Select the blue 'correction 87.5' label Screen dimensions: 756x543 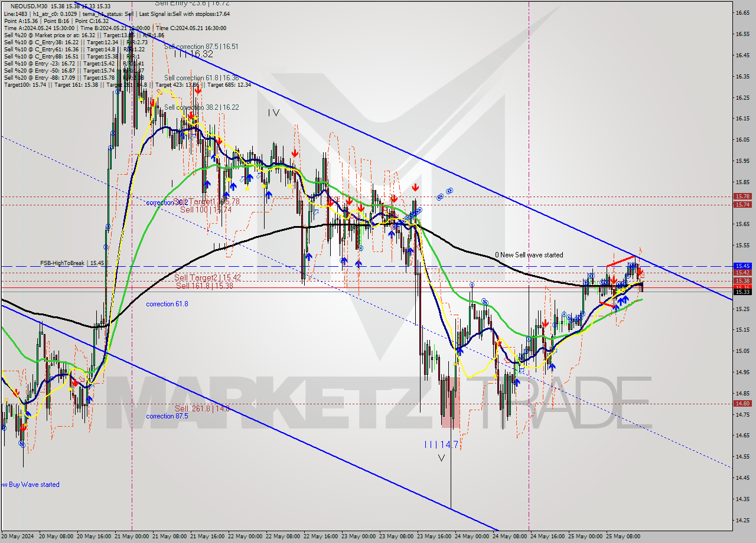(167, 416)
